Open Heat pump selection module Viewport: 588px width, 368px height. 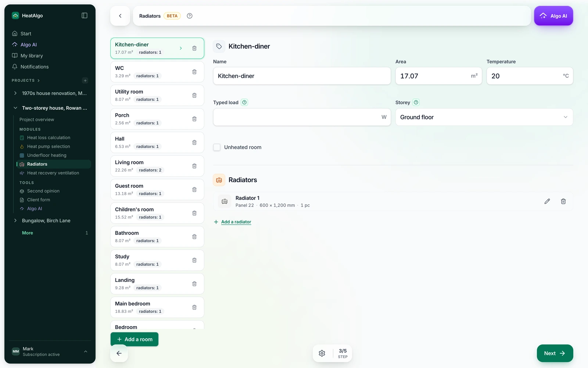click(x=49, y=146)
